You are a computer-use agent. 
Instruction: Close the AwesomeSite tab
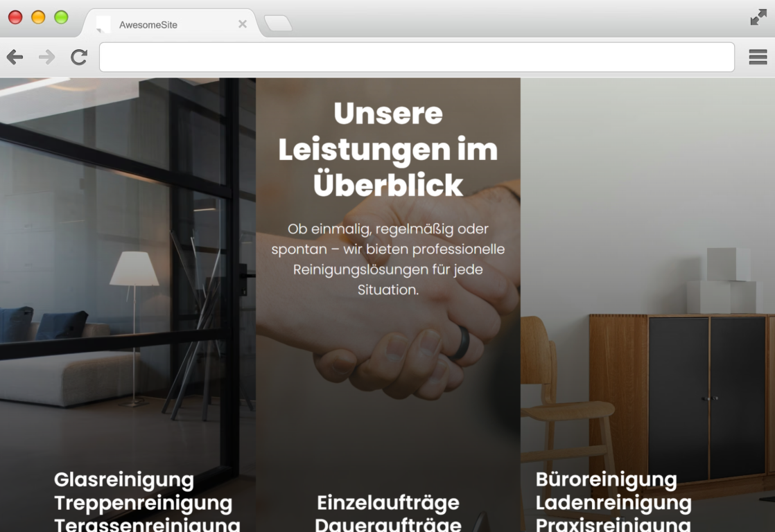[x=242, y=24]
